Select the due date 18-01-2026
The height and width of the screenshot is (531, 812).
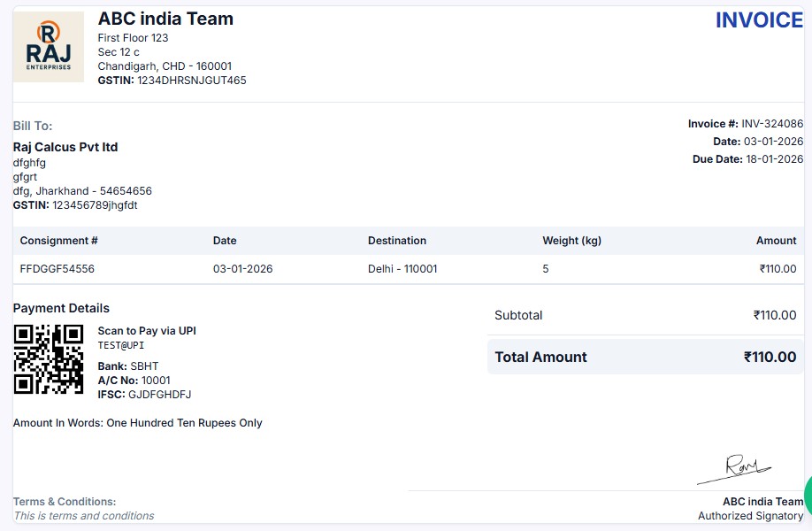(773, 159)
